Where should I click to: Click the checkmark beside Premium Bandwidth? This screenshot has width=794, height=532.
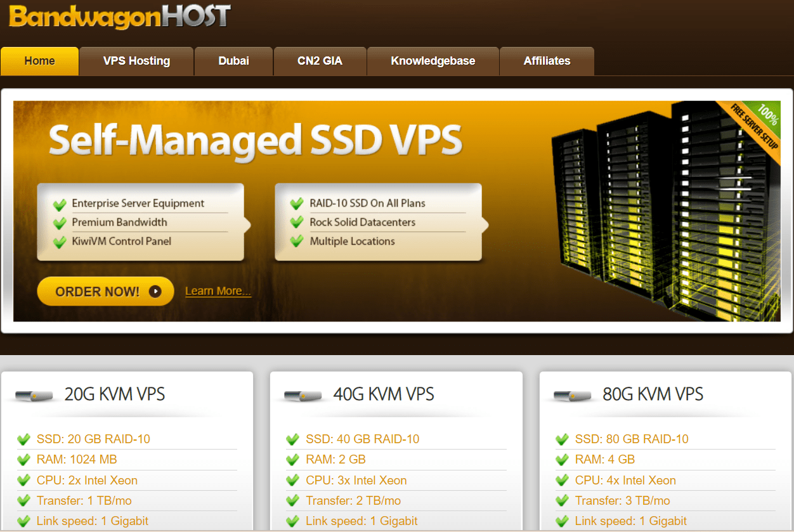[x=60, y=223]
